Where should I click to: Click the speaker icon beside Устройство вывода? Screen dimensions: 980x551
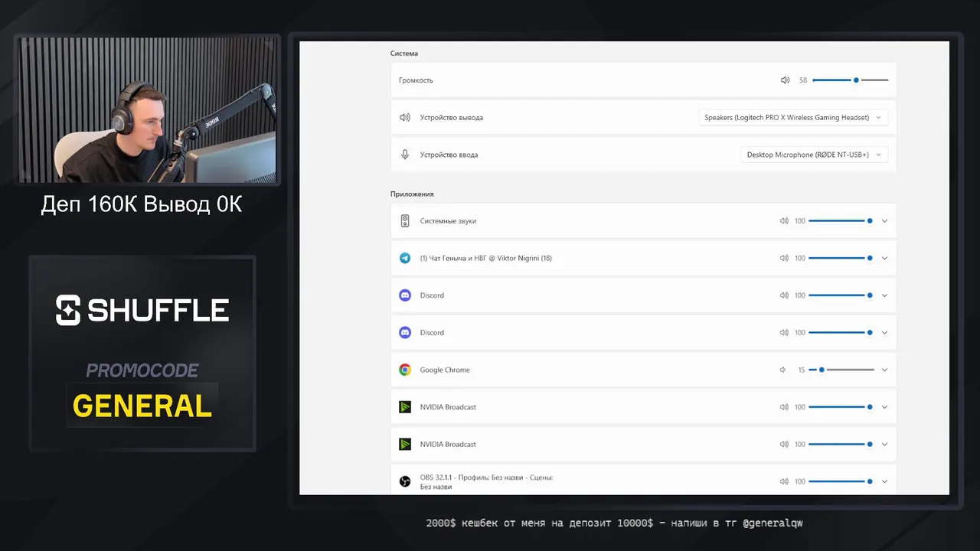pyautogui.click(x=405, y=118)
